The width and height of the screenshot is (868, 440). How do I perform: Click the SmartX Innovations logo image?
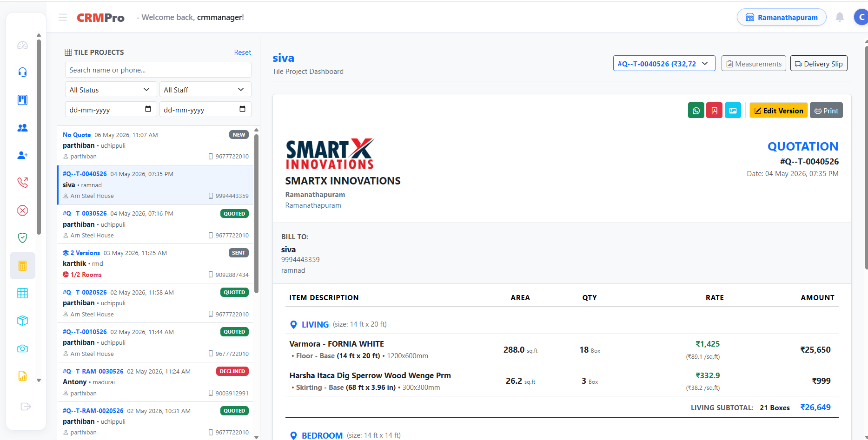point(330,154)
